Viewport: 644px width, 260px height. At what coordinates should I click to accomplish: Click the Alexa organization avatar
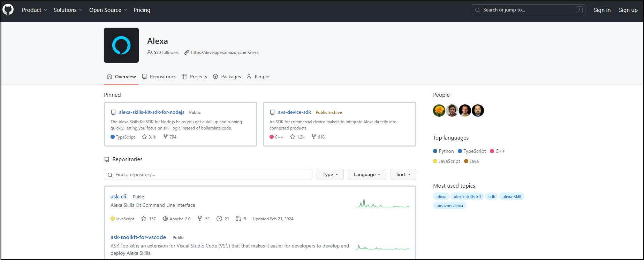pos(121,45)
